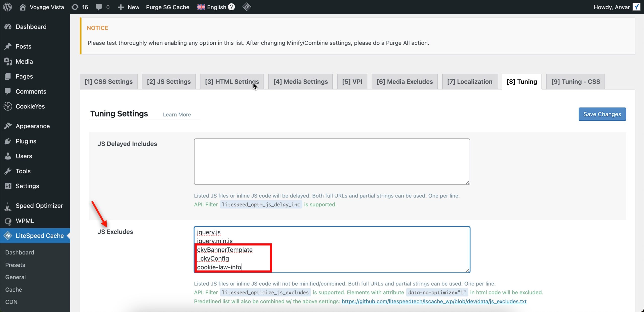Image resolution: width=644 pixels, height=312 pixels.
Task: Go to the [7] Localization tab
Action: coord(470,82)
